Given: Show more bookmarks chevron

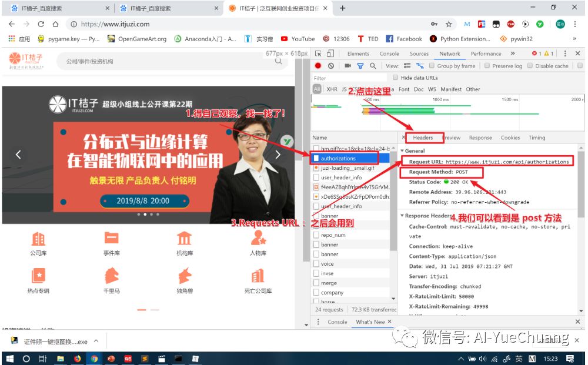Looking at the screenshot, I should coord(574,39).
